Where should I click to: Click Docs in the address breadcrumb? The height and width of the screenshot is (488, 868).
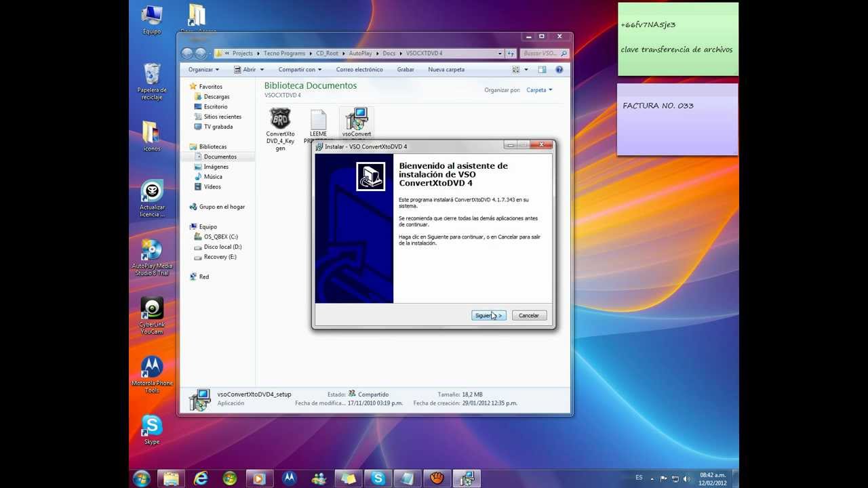click(389, 53)
